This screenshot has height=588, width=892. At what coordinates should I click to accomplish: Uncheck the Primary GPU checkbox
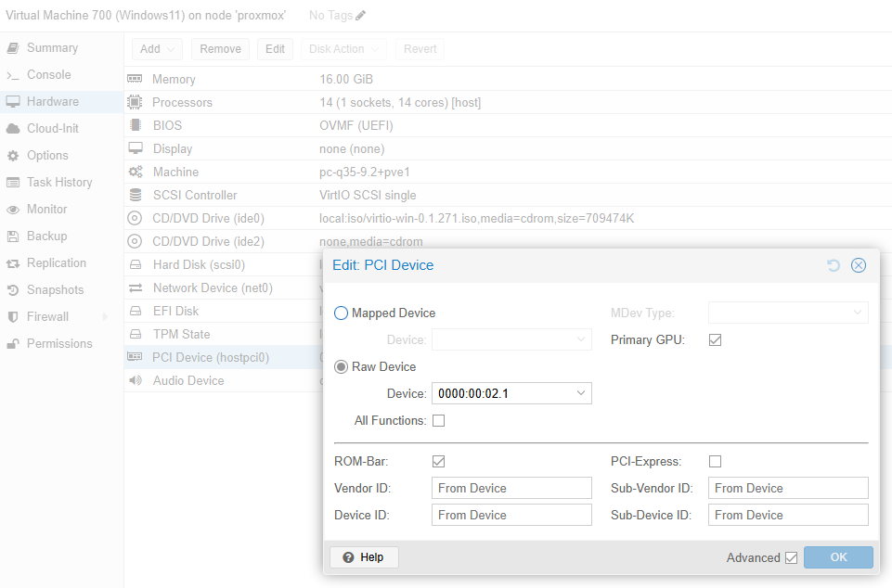tap(715, 340)
